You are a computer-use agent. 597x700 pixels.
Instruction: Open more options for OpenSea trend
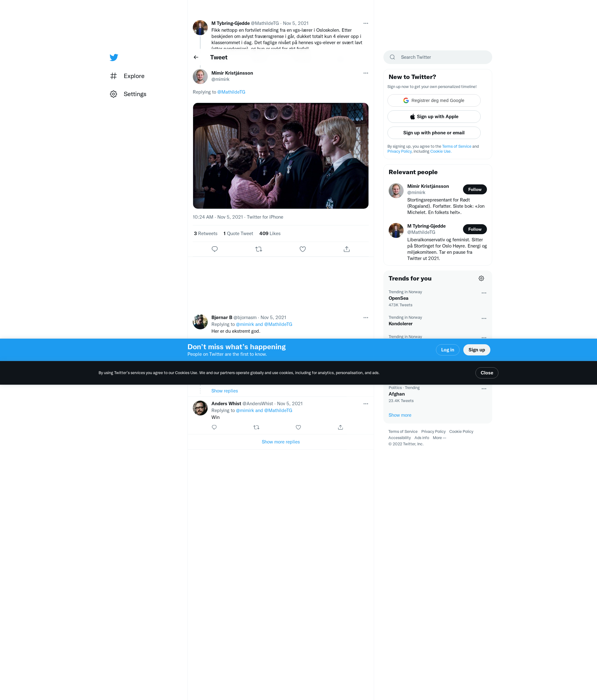(484, 293)
